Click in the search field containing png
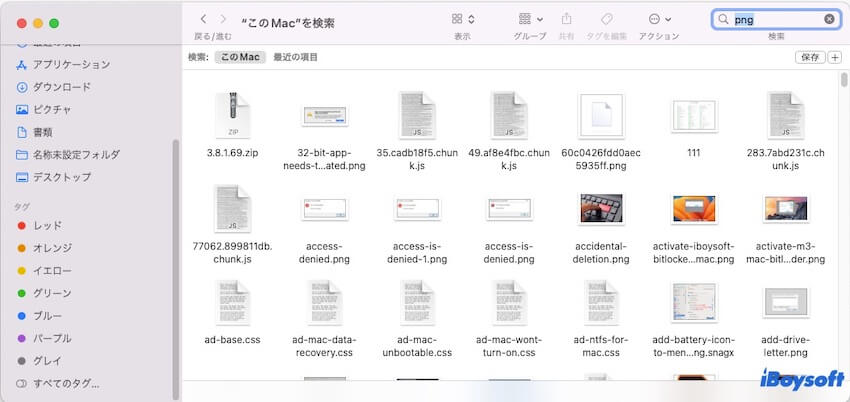850x402 pixels. pos(775,19)
